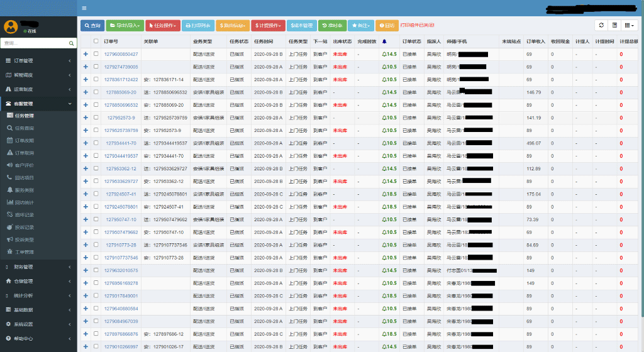644x352 pixels.
Task: Check the box for order 1279600850427
Action: pyautogui.click(x=96, y=54)
